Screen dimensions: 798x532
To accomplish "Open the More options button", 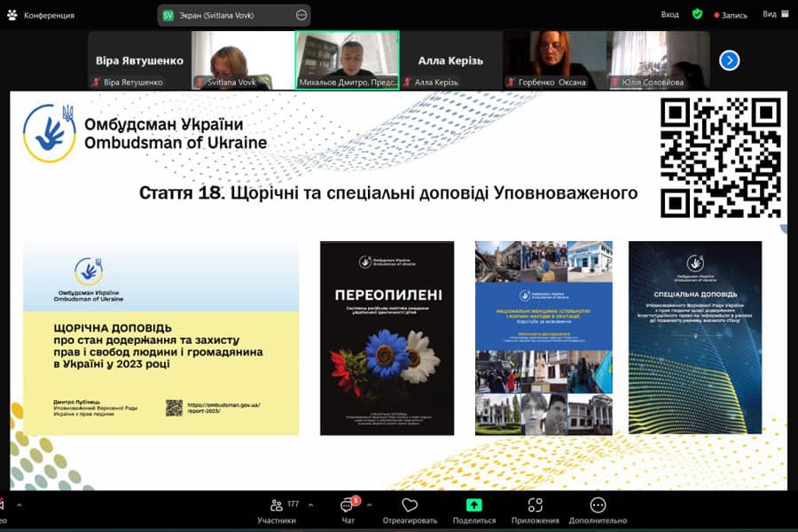I will click(x=598, y=511).
